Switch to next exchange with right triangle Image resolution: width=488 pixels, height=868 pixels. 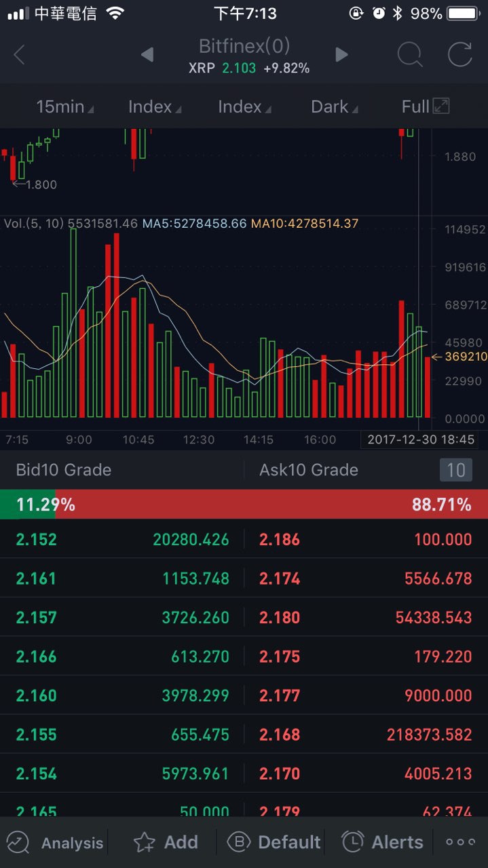pos(341,55)
